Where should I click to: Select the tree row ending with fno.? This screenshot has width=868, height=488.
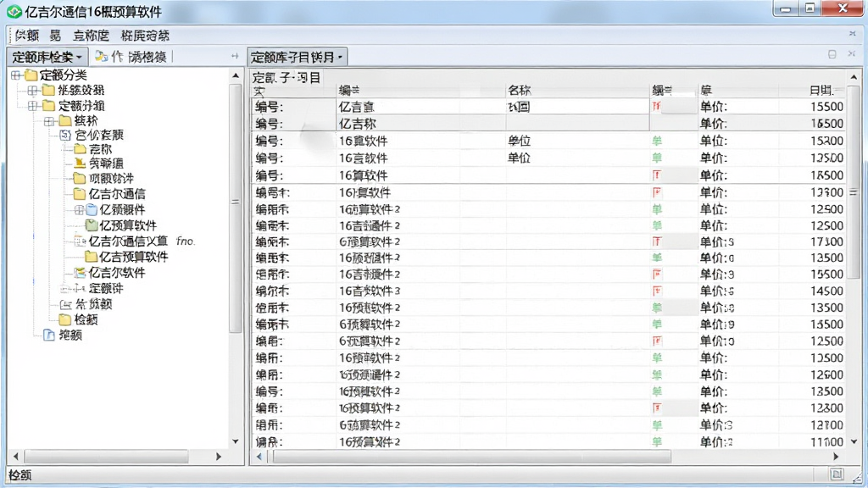click(142, 241)
